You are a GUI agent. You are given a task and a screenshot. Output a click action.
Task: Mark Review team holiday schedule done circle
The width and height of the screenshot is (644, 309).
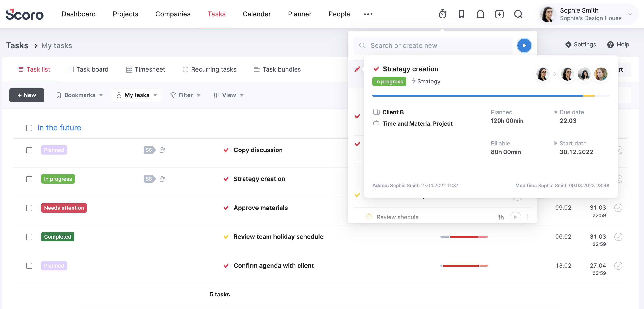click(618, 237)
